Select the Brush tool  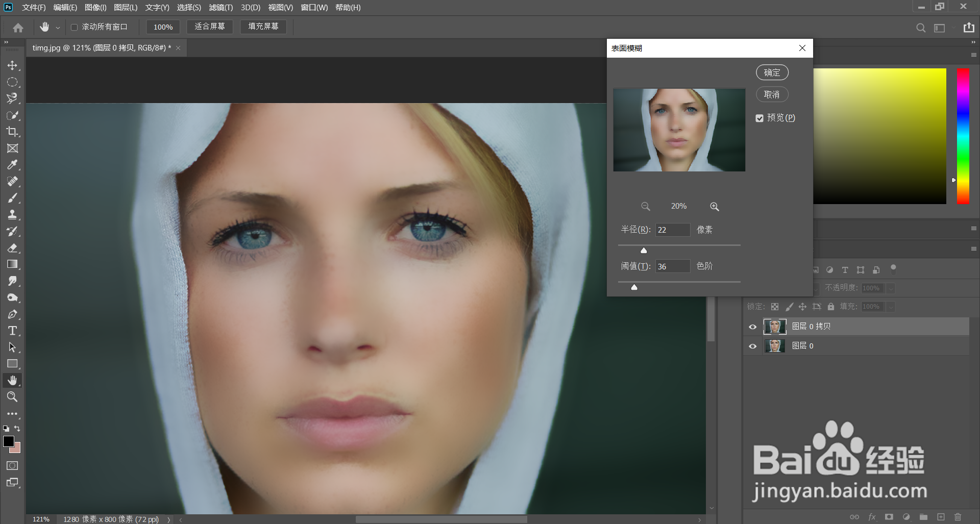pyautogui.click(x=12, y=198)
